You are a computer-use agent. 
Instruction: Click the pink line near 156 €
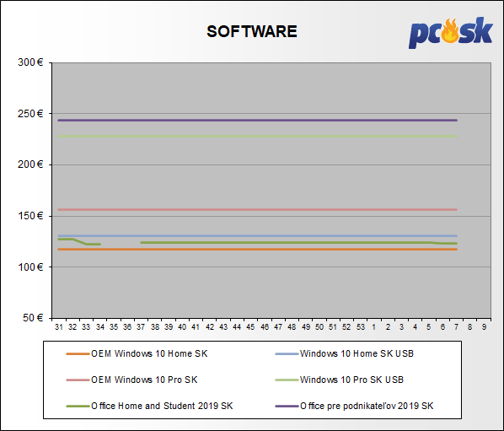pyautogui.click(x=257, y=210)
